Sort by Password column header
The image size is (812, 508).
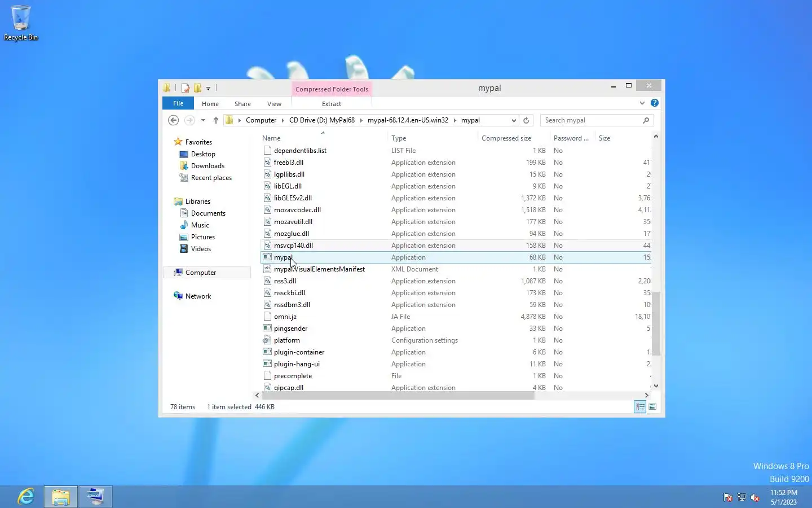[x=572, y=138]
